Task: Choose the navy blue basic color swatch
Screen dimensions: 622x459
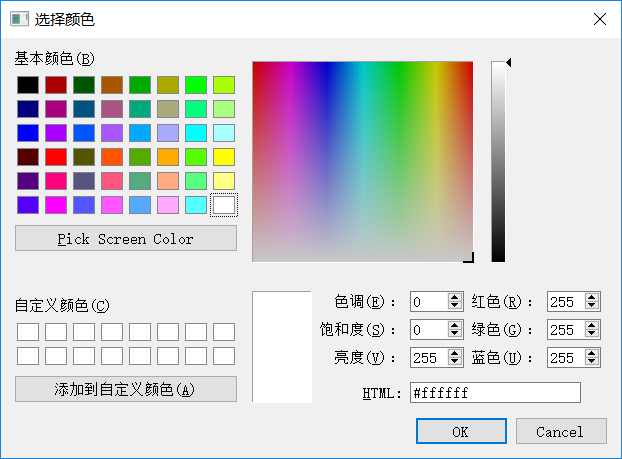Action: coord(28,109)
